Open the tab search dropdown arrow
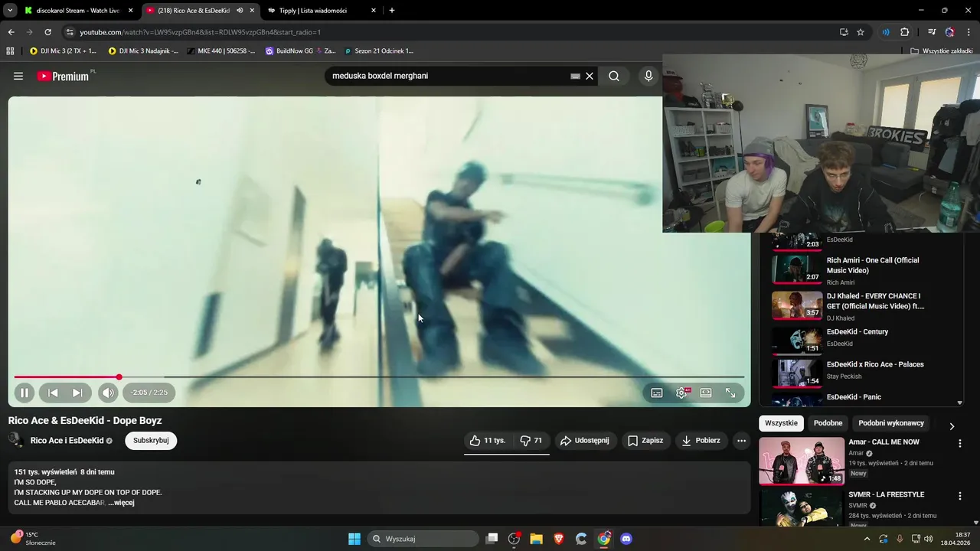The image size is (980, 551). [10, 11]
